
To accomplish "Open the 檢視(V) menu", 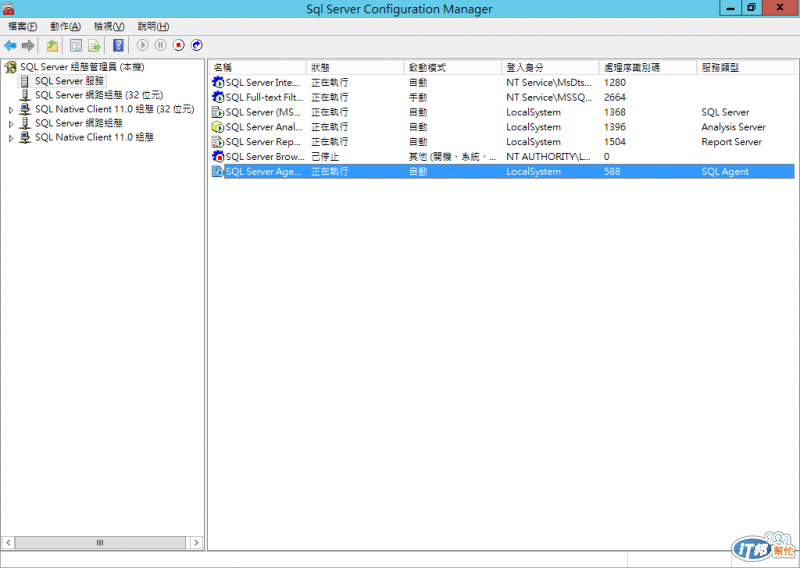I will coord(109,26).
